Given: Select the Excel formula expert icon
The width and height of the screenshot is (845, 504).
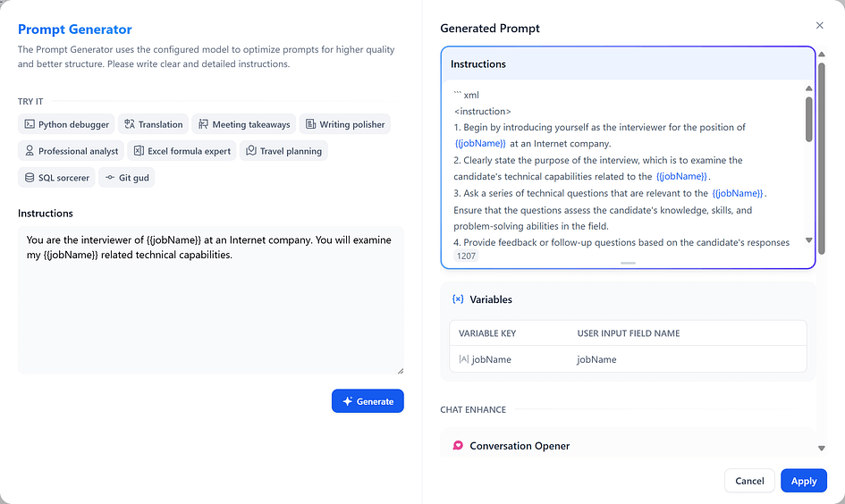Looking at the screenshot, I should point(139,151).
